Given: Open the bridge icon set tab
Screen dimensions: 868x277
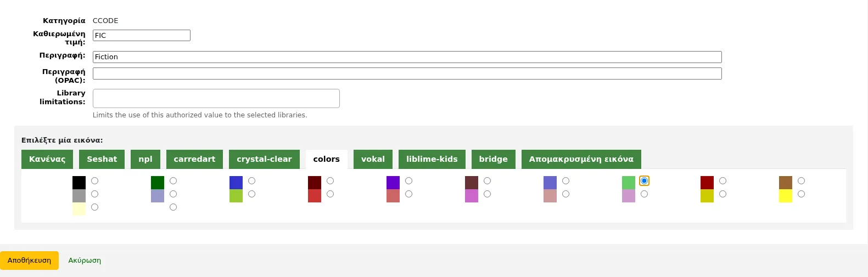Looking at the screenshot, I should pyautogui.click(x=494, y=159).
